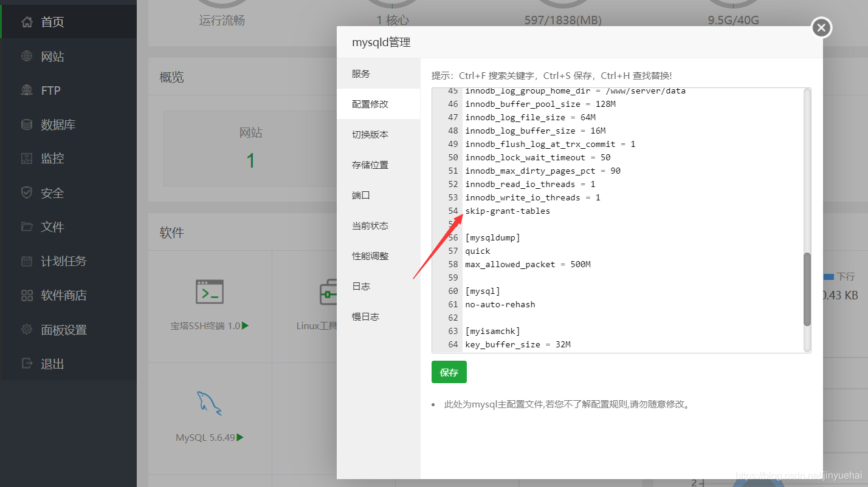Click the innodb_lock_wait_timeout = 50 line

point(538,157)
